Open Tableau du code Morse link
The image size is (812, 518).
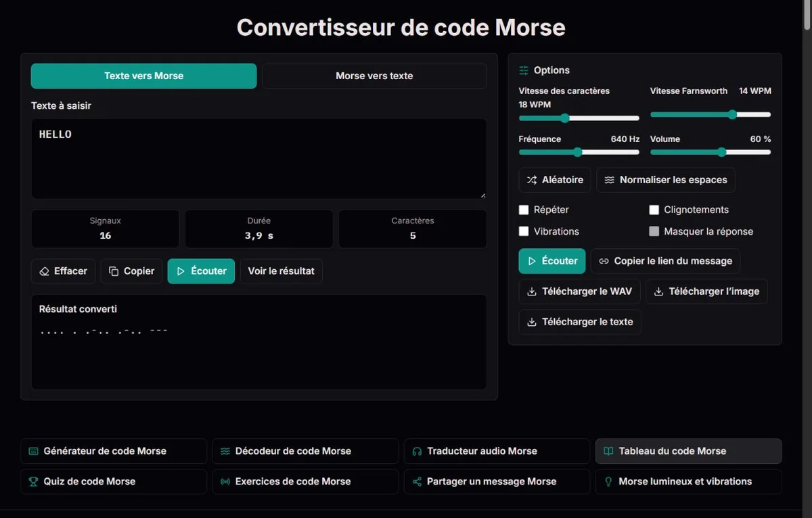click(x=688, y=451)
